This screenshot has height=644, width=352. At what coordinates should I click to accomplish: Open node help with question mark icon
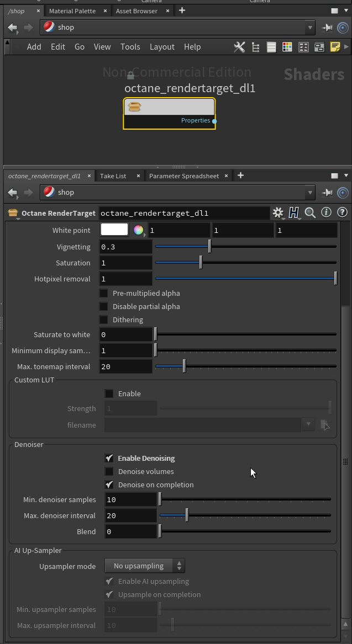tap(342, 212)
